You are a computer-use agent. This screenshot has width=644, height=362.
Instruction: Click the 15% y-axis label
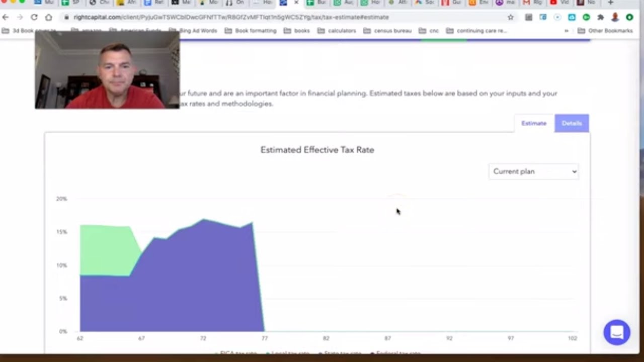[61, 232]
